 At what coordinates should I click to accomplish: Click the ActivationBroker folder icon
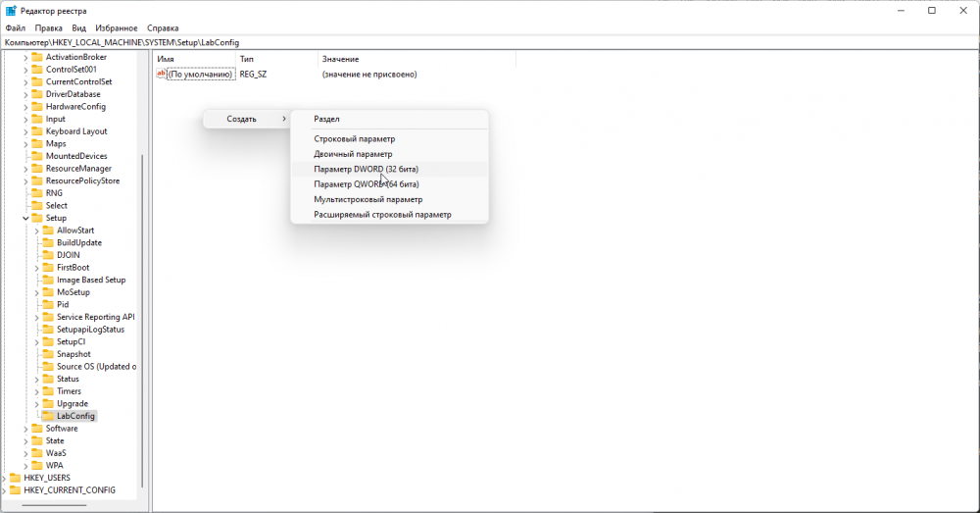pyautogui.click(x=37, y=57)
